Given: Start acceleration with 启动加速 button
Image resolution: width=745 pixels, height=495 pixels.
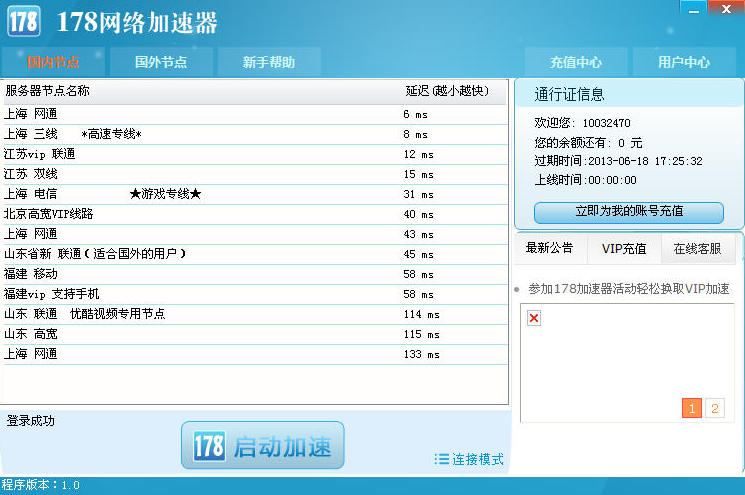Looking at the screenshot, I should tap(263, 445).
